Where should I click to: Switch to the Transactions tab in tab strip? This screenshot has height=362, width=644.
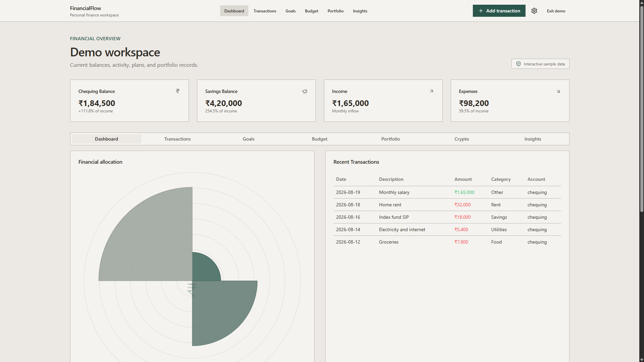pyautogui.click(x=178, y=139)
